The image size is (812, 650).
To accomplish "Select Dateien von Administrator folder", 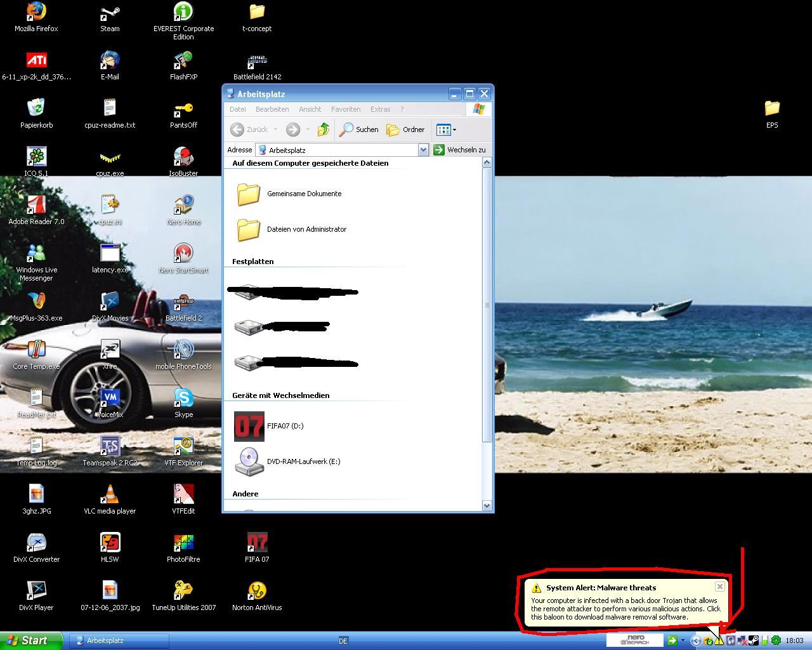I will click(x=292, y=229).
